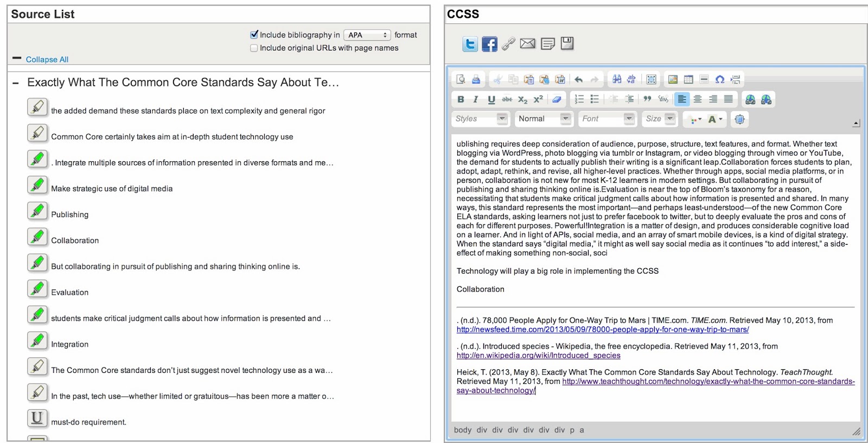Click the 'Technology will play a big role' line
This screenshot has width=868, height=443.
pos(558,271)
